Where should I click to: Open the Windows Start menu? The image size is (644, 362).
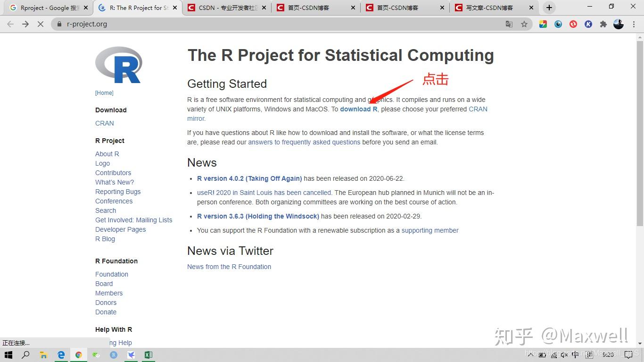(8, 355)
